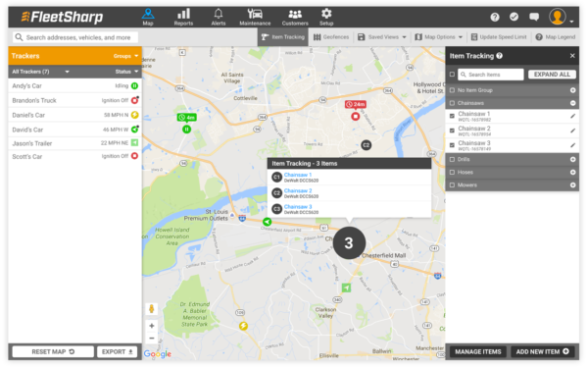Switch to the Geofences toolbar tab
Image resolution: width=588 pixels, height=367 pixels.
click(331, 37)
